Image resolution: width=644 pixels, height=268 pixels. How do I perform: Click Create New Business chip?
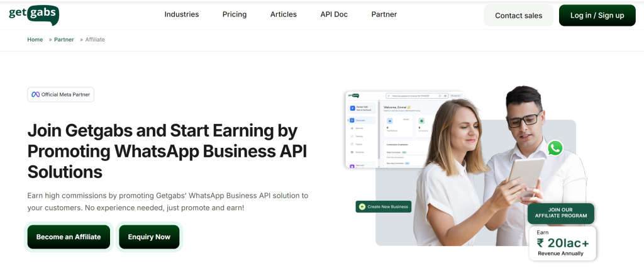[x=383, y=207]
